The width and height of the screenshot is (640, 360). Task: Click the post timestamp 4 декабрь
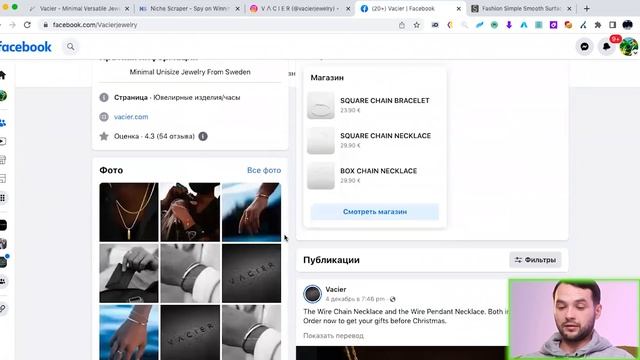tap(355, 299)
